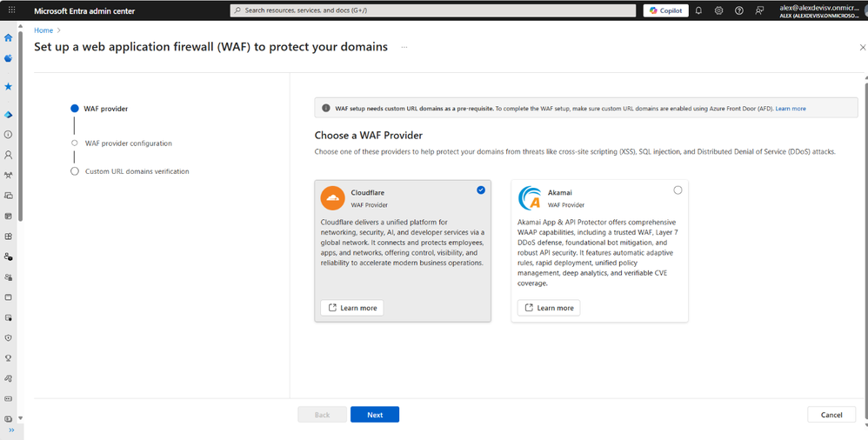Go to Home in the sidebar
The image size is (868, 440).
pyautogui.click(x=9, y=37)
